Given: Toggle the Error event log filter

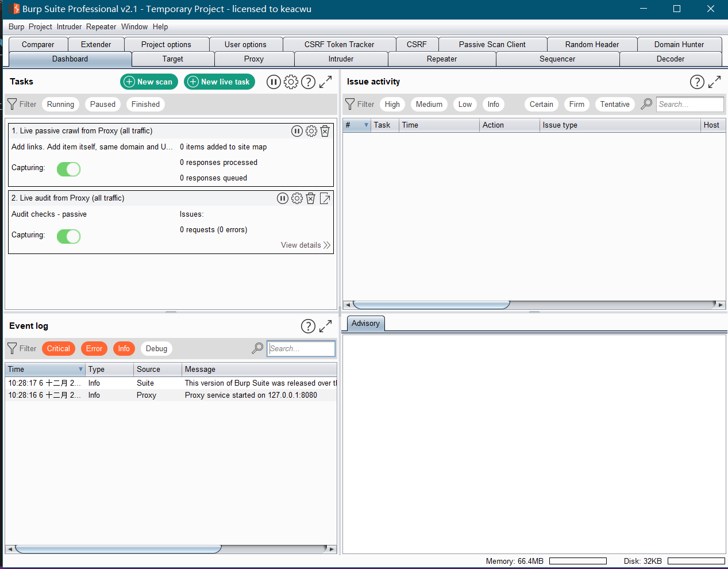Looking at the screenshot, I should pyautogui.click(x=94, y=348).
